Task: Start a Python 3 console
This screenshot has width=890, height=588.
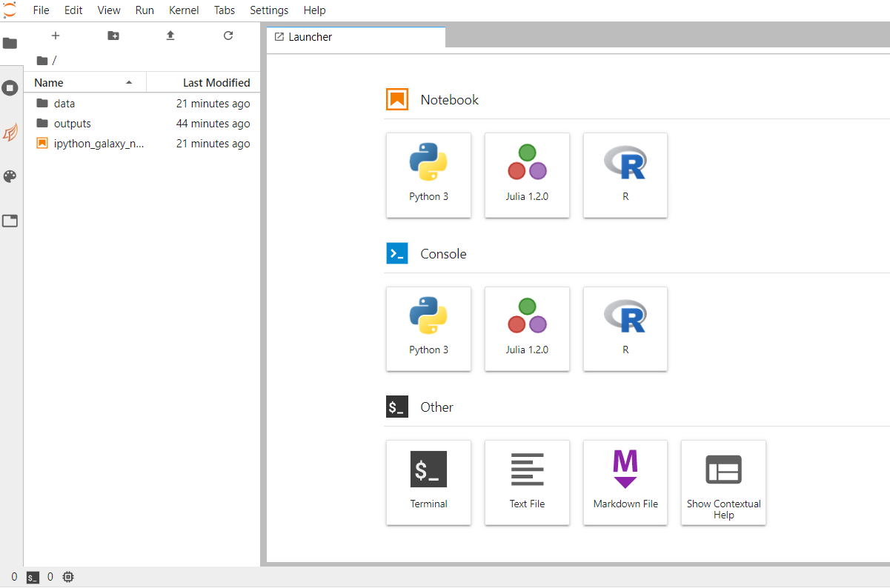Action: tap(428, 329)
